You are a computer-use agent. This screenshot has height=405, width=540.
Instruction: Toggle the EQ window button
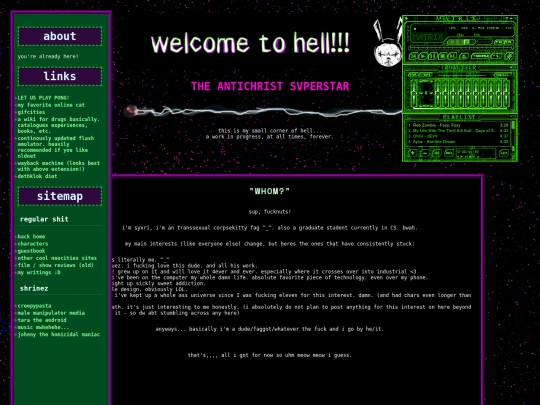tap(499, 42)
